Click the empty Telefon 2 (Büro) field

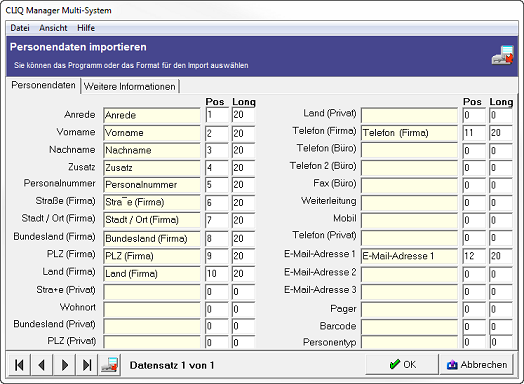[x=409, y=167]
